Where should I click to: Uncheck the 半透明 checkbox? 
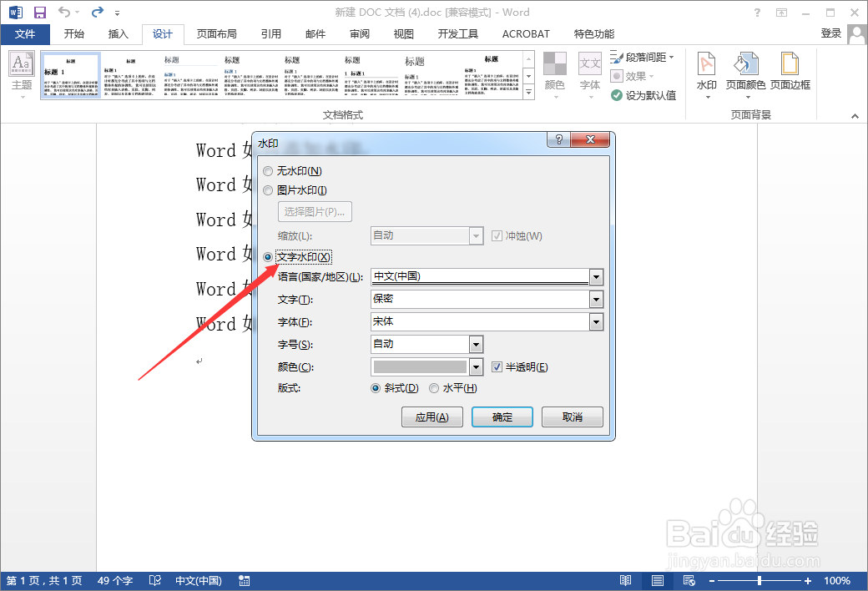point(496,366)
